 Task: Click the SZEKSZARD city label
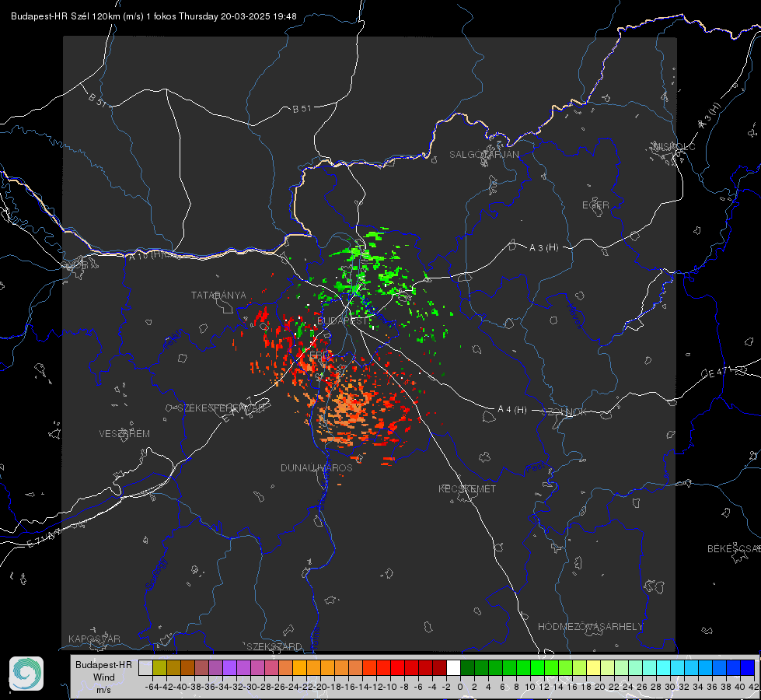point(274,646)
